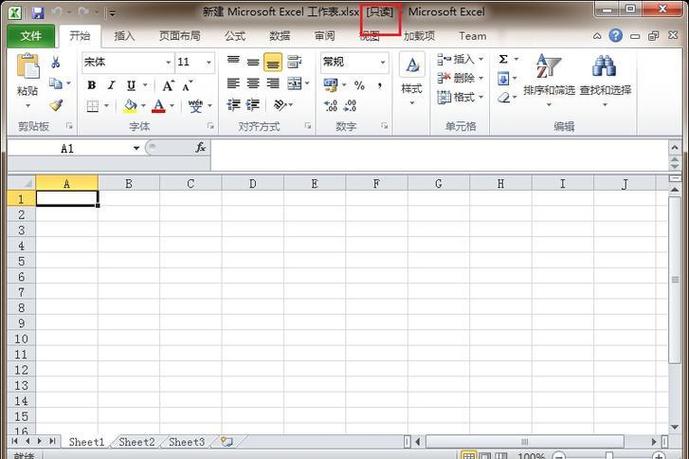Open font color dropdown arrow
Viewport: 689px width, 459px height.
point(172,106)
